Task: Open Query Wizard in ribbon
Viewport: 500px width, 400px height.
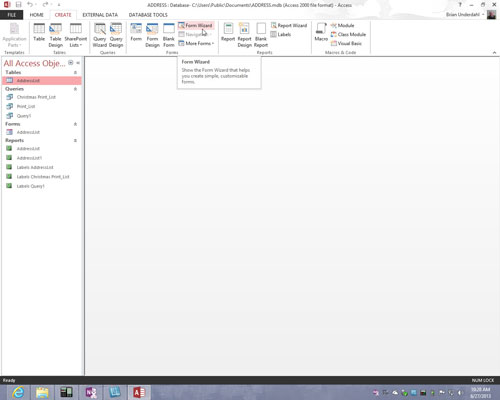Action: (99, 35)
